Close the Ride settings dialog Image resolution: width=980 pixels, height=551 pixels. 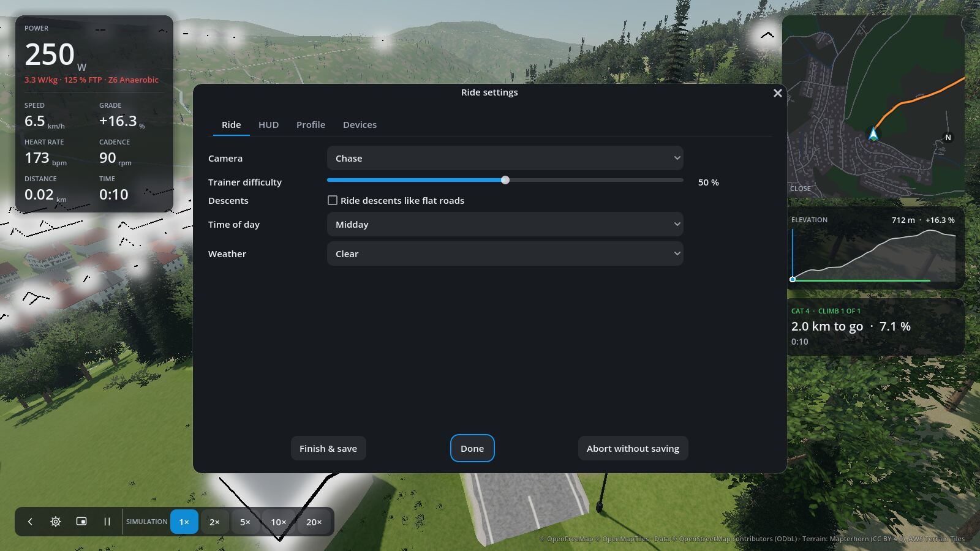click(x=777, y=93)
